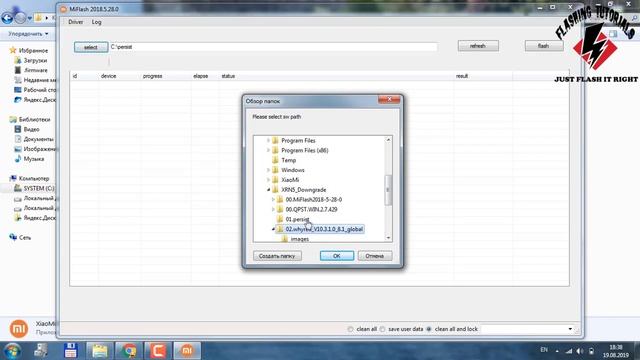Select the 02.whyred_V10.3.1.0_8.1_global folder
Screen dimensions: 640x360
click(x=324, y=229)
